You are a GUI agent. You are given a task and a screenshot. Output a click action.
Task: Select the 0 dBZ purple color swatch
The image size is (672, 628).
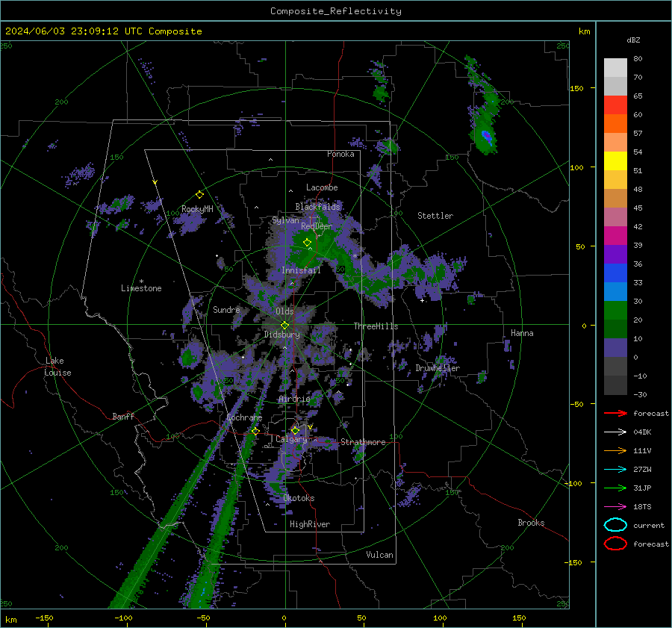pyautogui.click(x=615, y=348)
